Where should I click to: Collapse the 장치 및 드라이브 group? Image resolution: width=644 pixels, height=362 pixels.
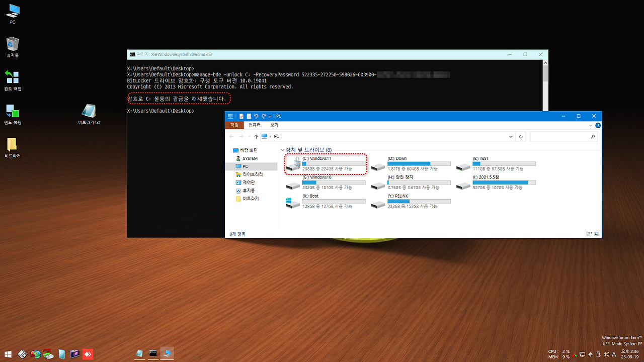pyautogui.click(x=282, y=150)
